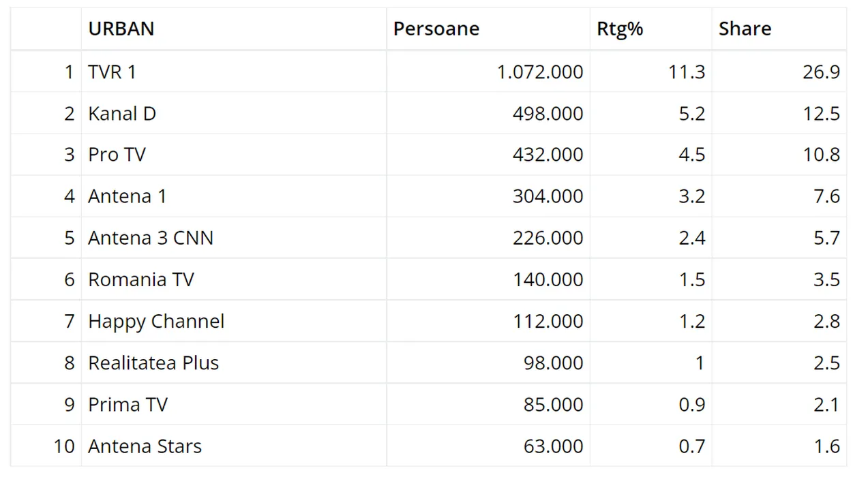
Task: Click rank number 10 cell
Action: (63, 446)
